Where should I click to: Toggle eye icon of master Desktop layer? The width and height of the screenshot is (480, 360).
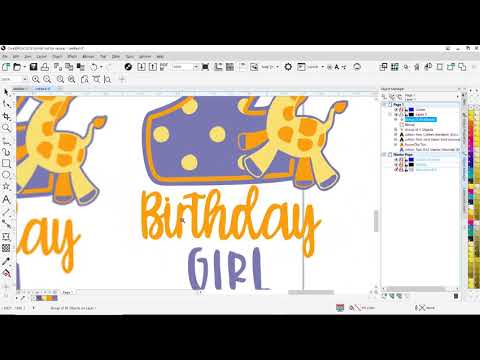[396, 165]
